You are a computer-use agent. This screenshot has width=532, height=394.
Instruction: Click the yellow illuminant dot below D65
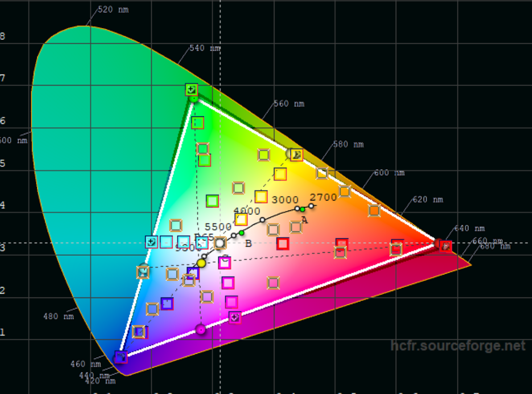pyautogui.click(x=201, y=264)
